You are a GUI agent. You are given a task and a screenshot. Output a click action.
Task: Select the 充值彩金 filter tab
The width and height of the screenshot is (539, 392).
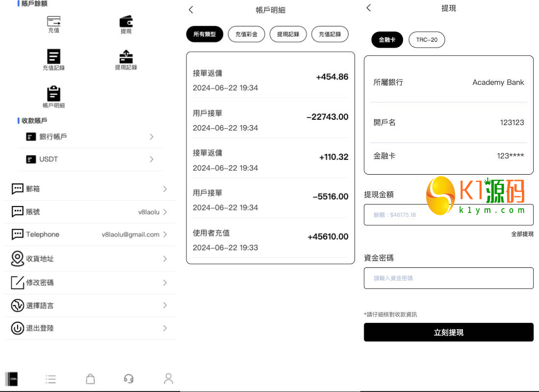click(246, 34)
